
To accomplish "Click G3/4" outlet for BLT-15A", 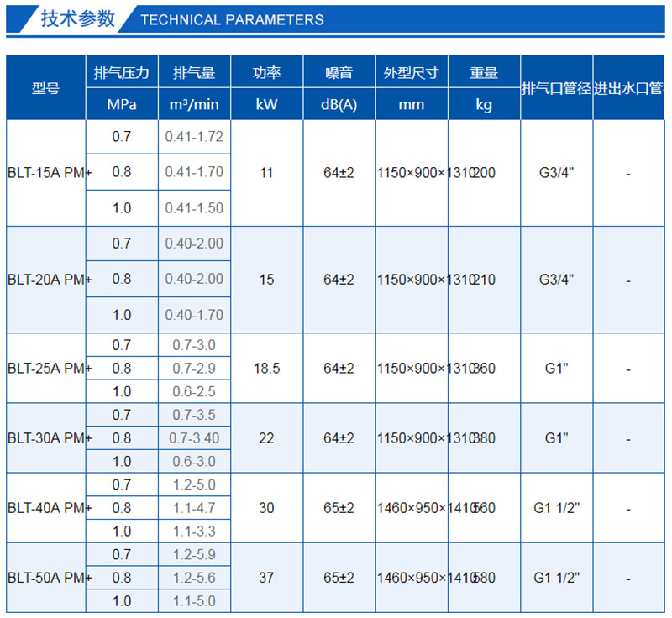I will point(556,173).
